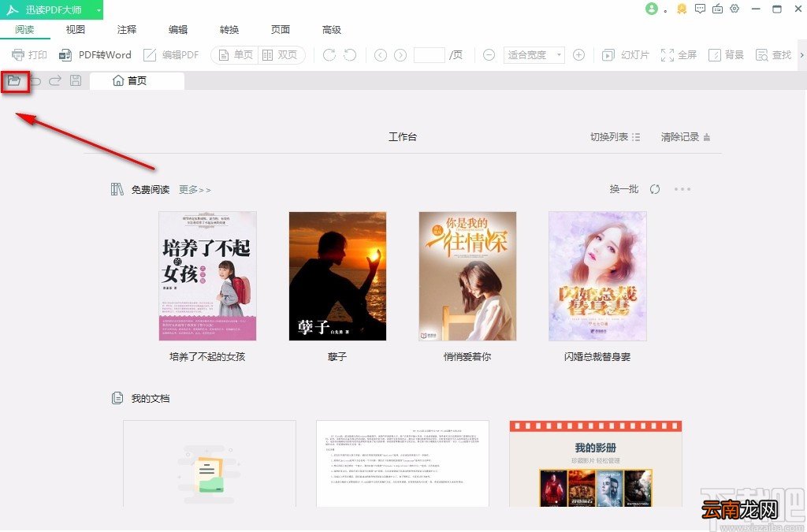Open 高级 menu tab
Screen dimensions: 807x532
point(332,30)
